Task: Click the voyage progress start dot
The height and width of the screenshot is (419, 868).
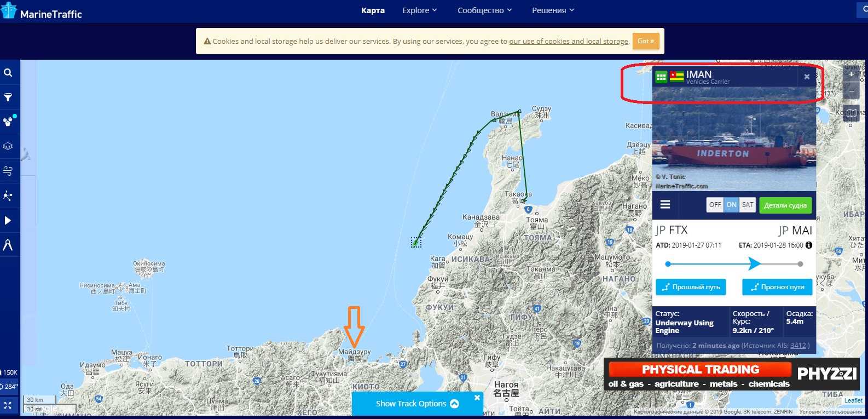Action: coord(668,264)
